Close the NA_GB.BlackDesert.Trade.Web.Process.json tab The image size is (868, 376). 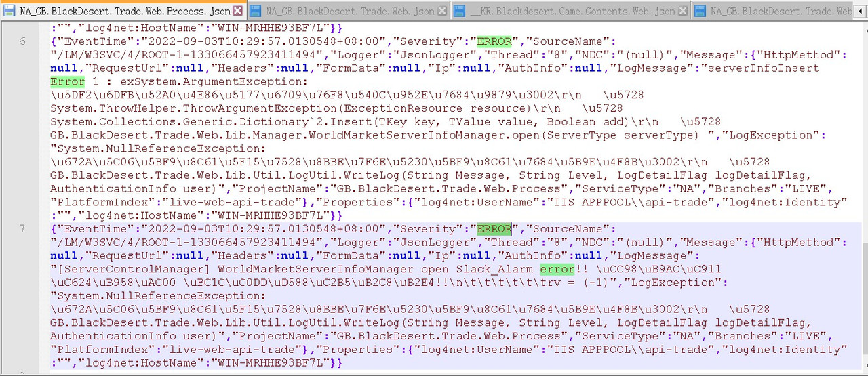tap(238, 11)
